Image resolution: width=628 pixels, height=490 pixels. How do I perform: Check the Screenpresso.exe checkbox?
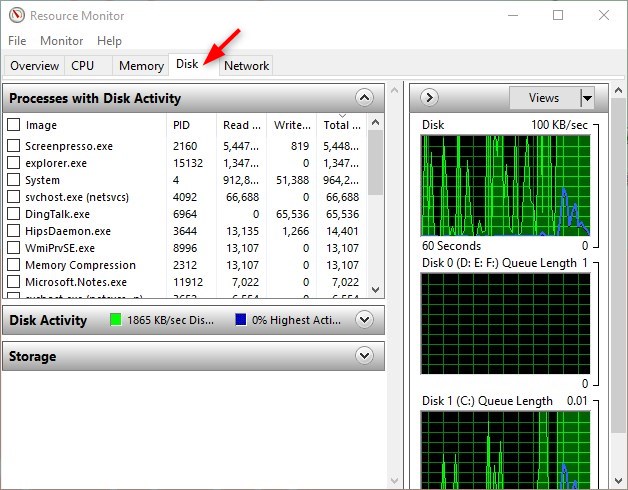tap(14, 146)
